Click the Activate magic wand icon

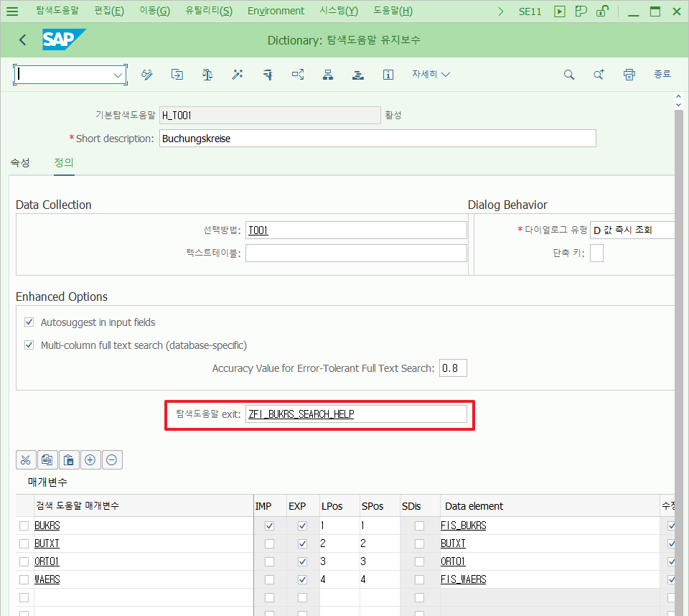[238, 74]
